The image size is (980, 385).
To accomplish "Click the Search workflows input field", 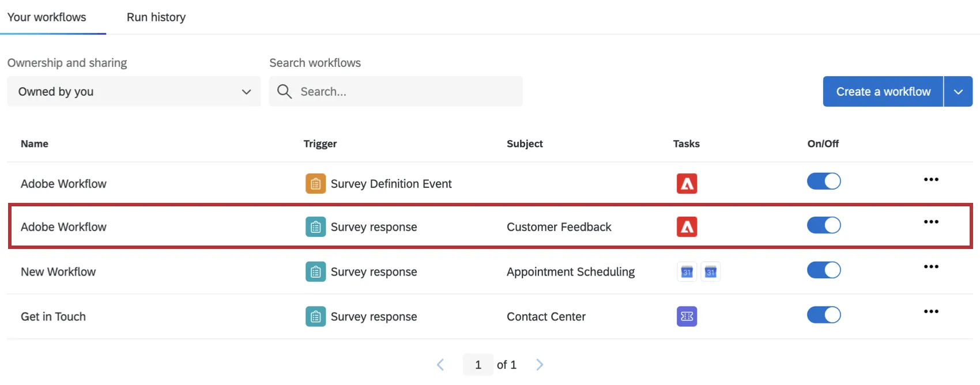I will point(404,92).
